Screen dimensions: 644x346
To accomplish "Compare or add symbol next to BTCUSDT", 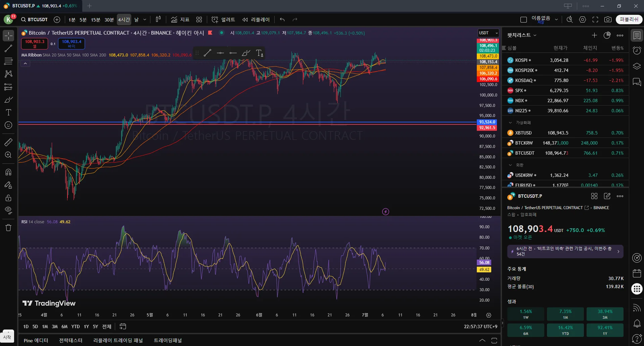I will click(57, 20).
